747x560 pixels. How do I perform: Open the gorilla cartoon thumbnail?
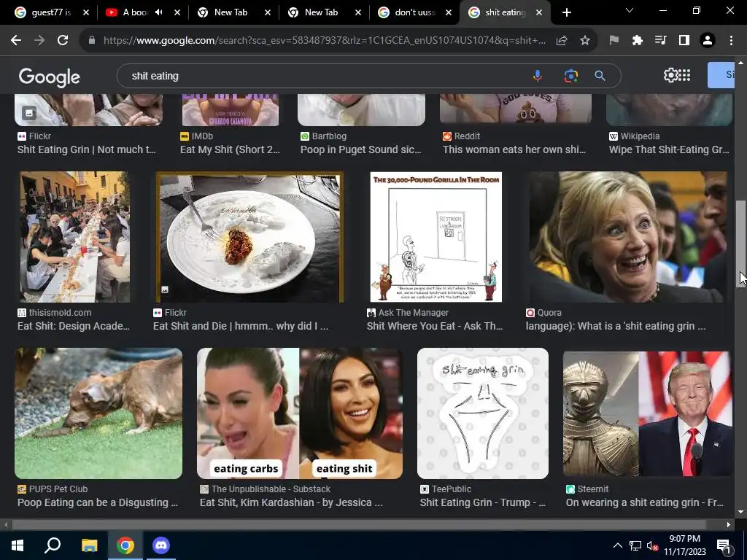(436, 237)
